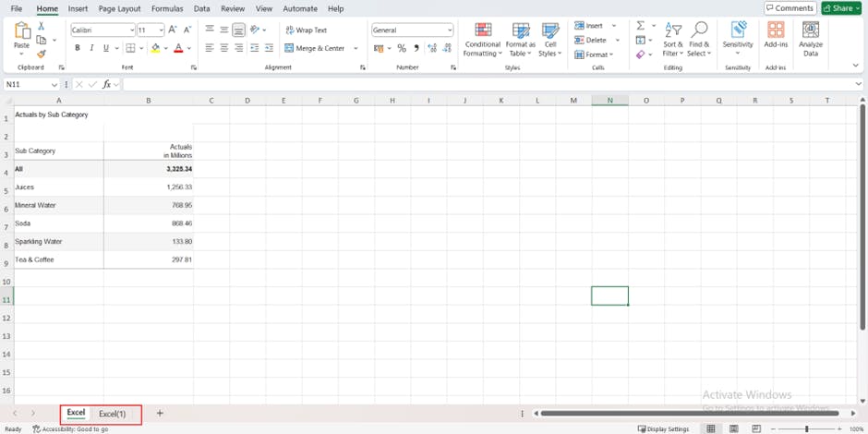Increase font size with the larger A icon
Image resolution: width=868 pixels, height=434 pixels.
tap(172, 30)
